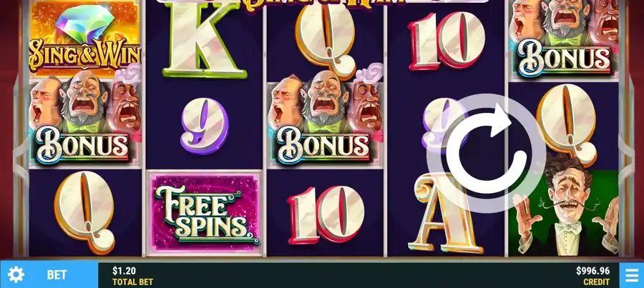Click the purple 9 in second reel

point(204,126)
